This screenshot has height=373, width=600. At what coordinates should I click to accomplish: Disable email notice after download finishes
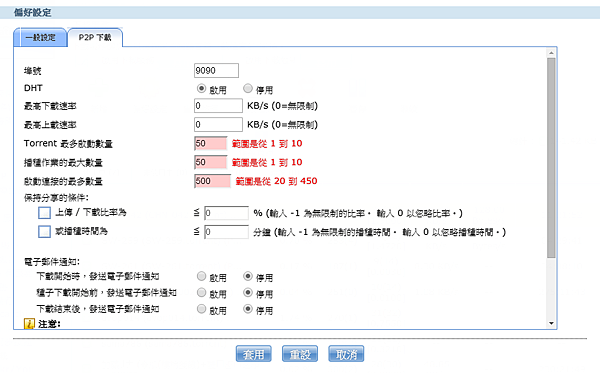click(x=248, y=309)
